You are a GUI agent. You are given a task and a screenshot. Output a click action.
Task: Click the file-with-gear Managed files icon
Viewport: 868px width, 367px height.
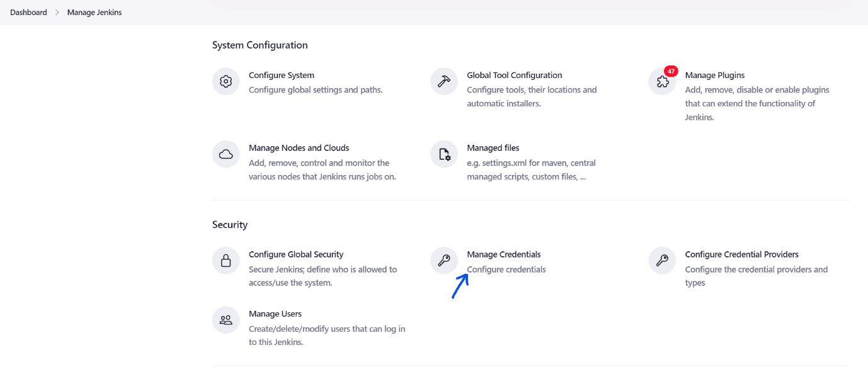coord(444,154)
